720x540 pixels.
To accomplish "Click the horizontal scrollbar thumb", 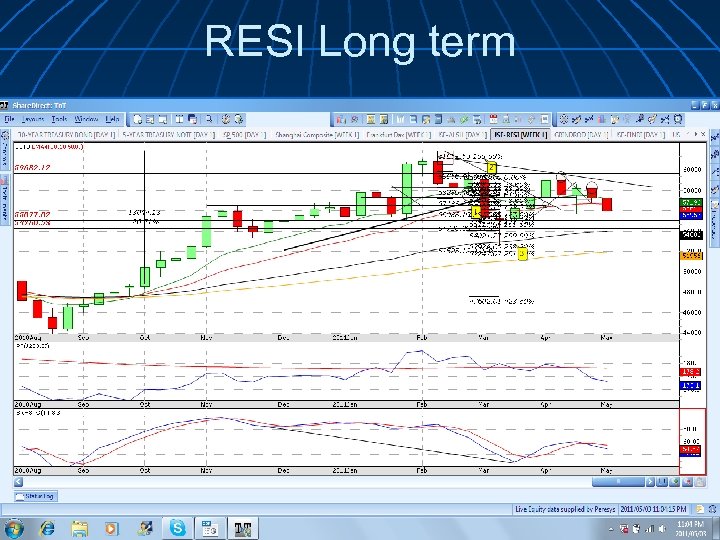I will pyautogui.click(x=618, y=482).
